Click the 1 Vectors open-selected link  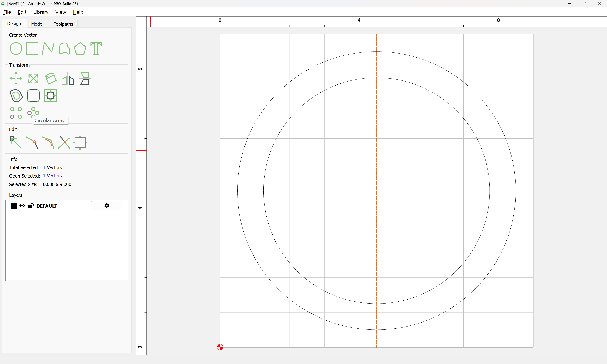[52, 176]
